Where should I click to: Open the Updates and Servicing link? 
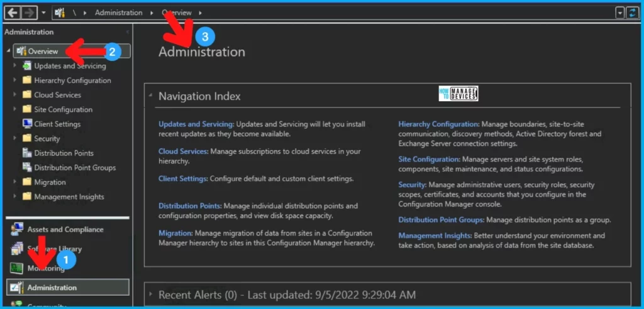[x=196, y=124]
